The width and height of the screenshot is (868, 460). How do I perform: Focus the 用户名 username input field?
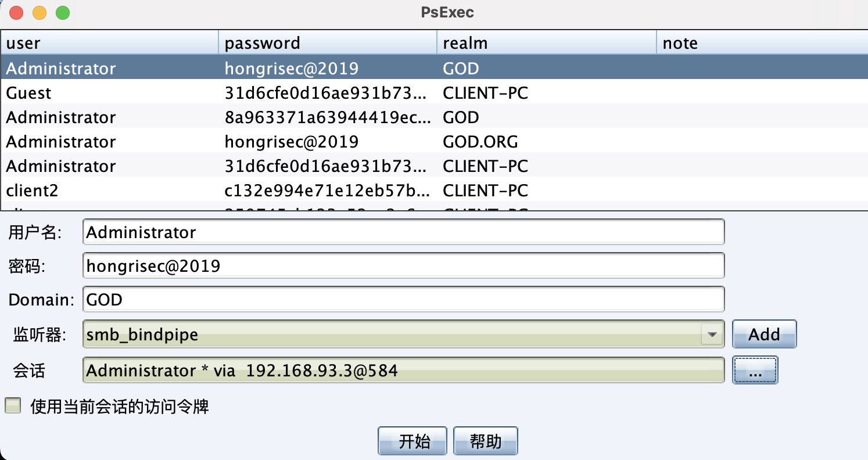pyautogui.click(x=403, y=232)
